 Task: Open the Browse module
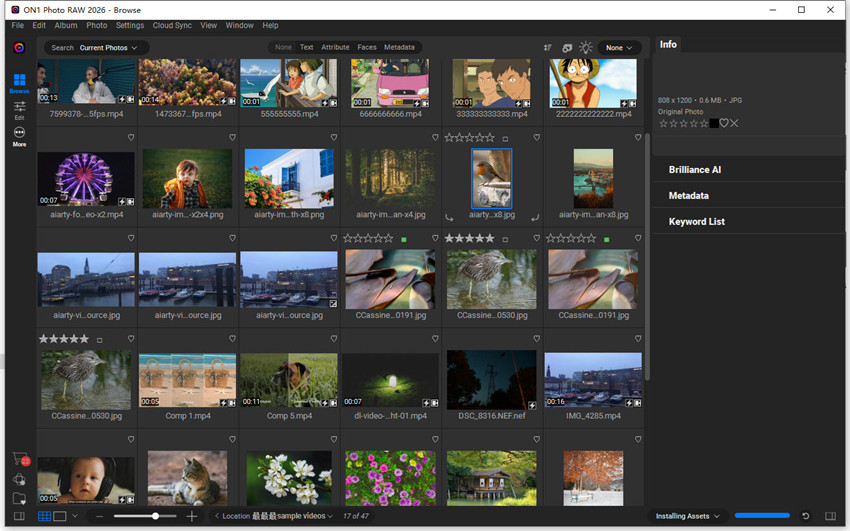tap(20, 83)
